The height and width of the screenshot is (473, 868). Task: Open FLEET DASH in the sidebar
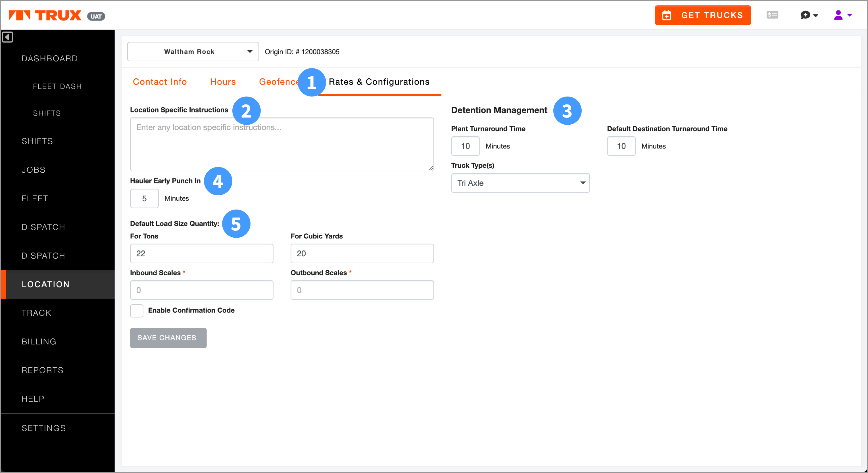[x=57, y=87]
